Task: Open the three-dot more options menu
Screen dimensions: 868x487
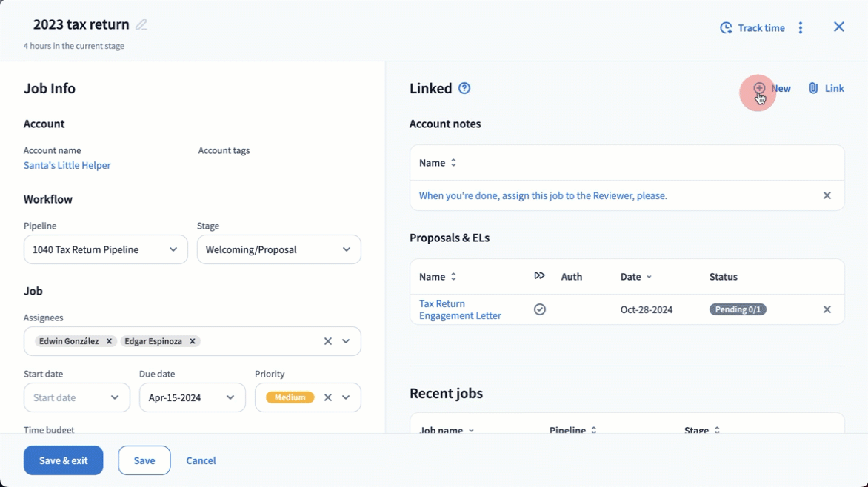Action: pyautogui.click(x=801, y=28)
